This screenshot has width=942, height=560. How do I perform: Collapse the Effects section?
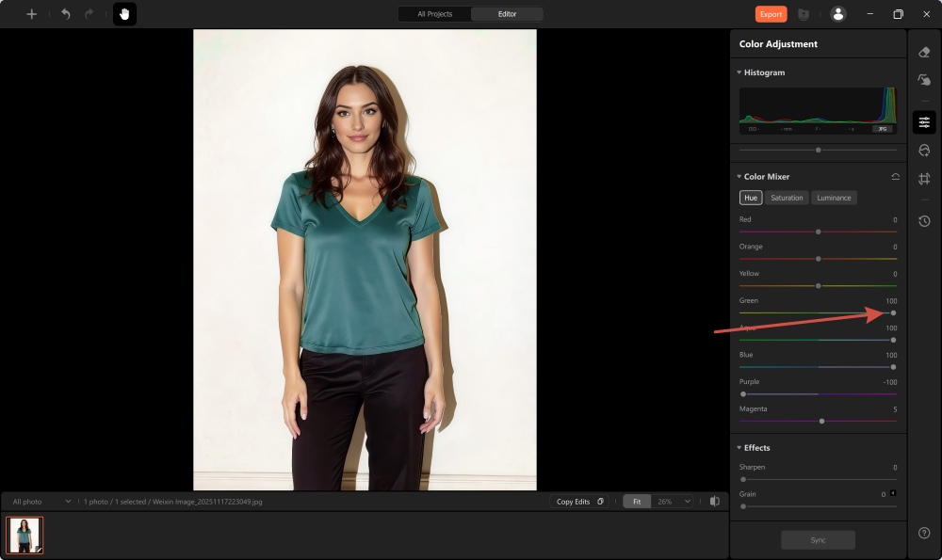click(738, 447)
